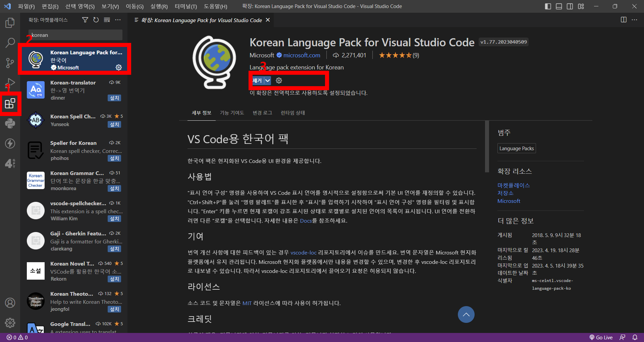This screenshot has width=644, height=342.
Task: Open the Manage gear in activity bar
Action: coord(10,323)
